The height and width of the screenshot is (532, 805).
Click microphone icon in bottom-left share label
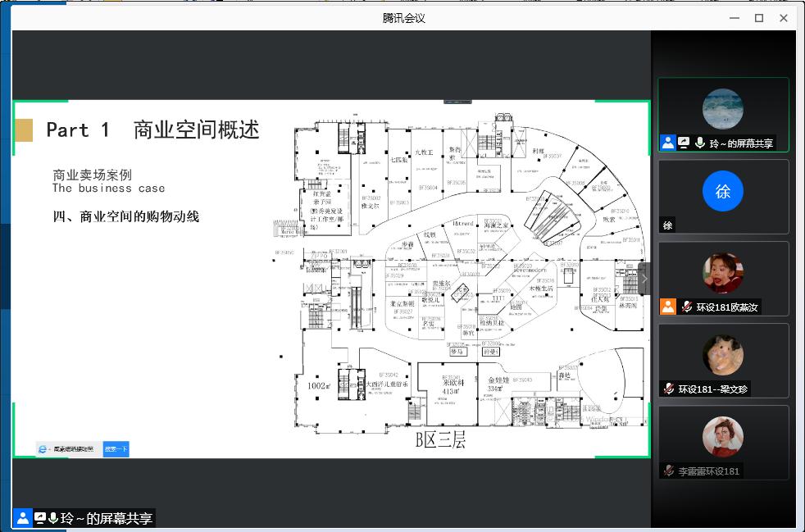pos(53,518)
